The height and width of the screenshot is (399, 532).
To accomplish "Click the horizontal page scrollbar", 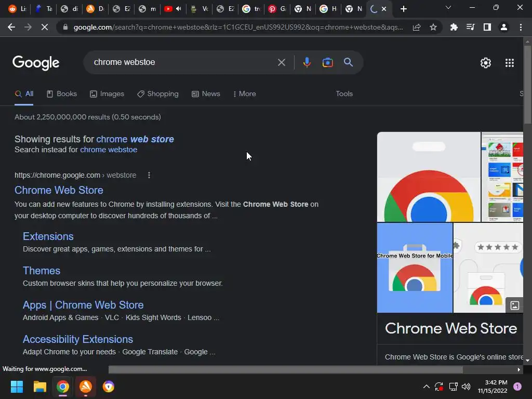I will pos(286,369).
